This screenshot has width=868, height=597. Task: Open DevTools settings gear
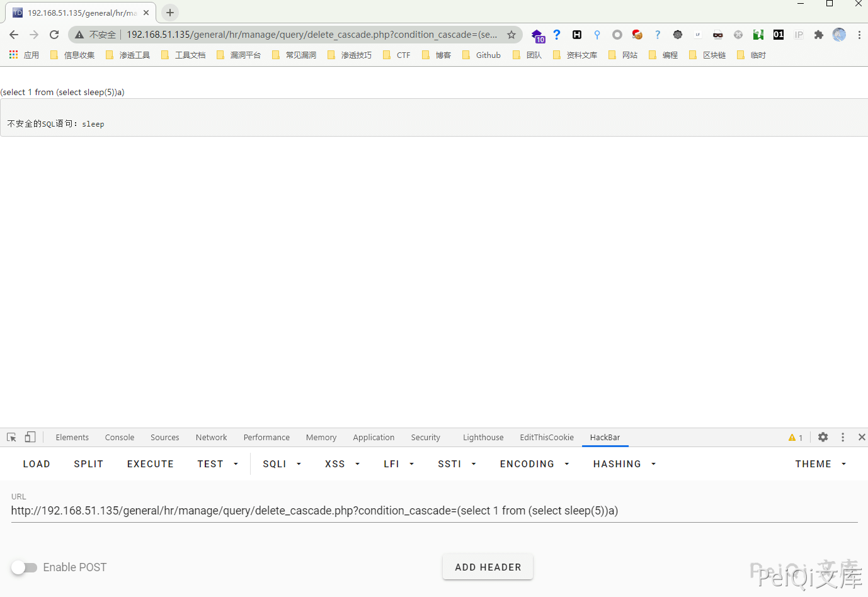point(823,437)
